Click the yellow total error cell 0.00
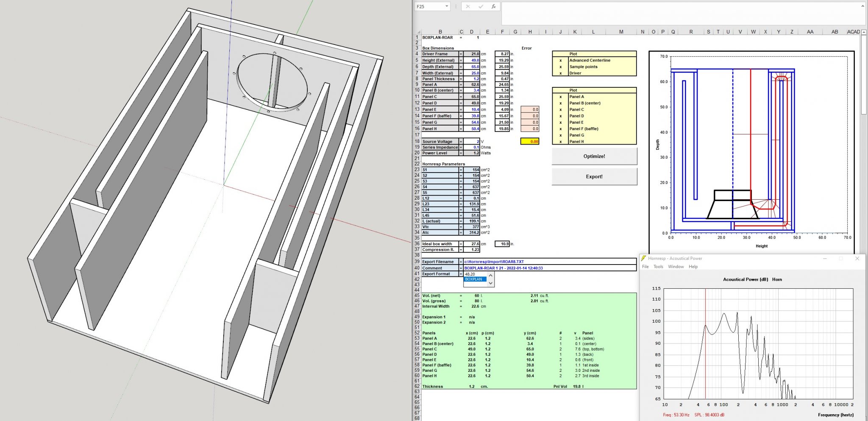 [x=530, y=142]
